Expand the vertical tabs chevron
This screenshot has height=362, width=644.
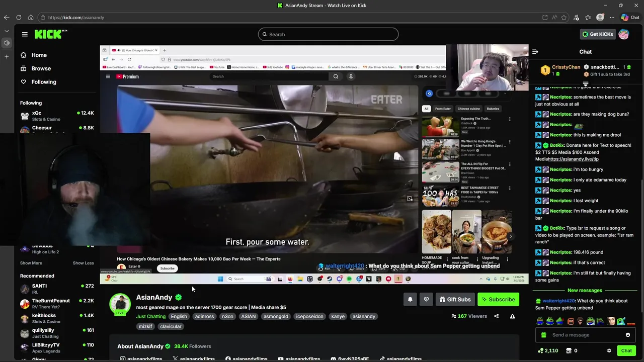point(7,31)
